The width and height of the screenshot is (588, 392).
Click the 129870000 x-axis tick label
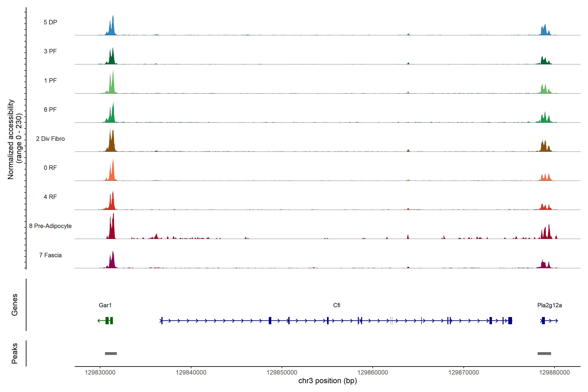coord(464,373)
